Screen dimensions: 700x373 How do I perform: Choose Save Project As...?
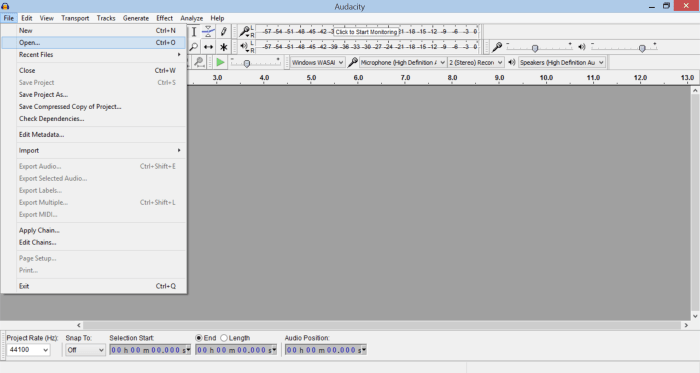pyautogui.click(x=94, y=94)
